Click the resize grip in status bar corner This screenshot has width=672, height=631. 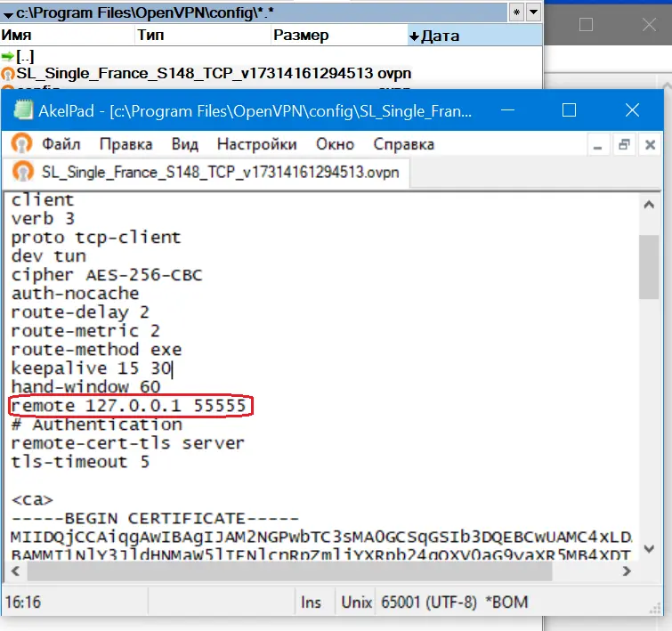(x=655, y=609)
